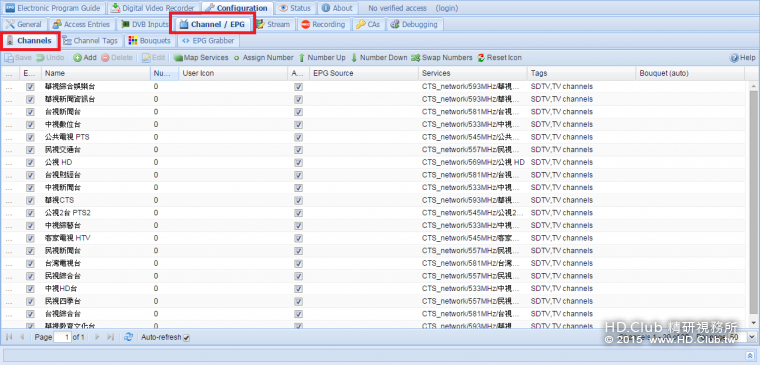Toggle enabled checkbox for 中視HD台
The image size is (760, 365).
tap(31, 288)
